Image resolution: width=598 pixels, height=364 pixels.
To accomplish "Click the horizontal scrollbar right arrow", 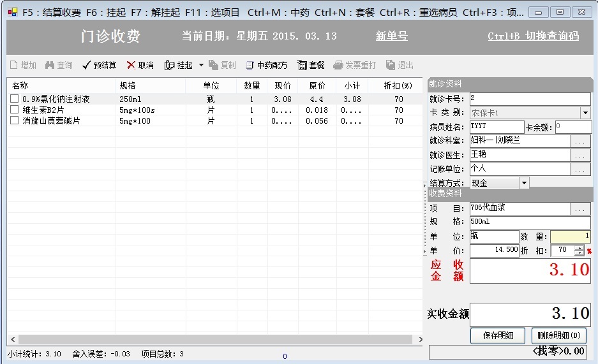I will tap(421, 339).
